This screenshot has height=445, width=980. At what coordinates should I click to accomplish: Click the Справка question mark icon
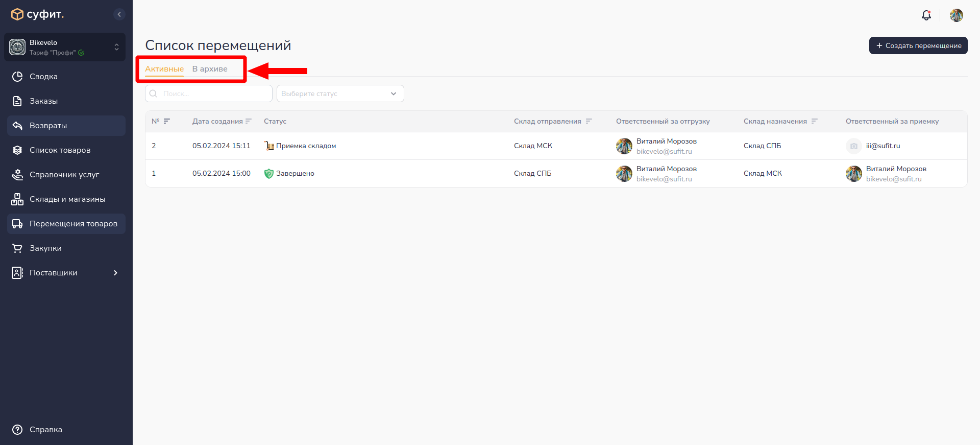(17, 430)
